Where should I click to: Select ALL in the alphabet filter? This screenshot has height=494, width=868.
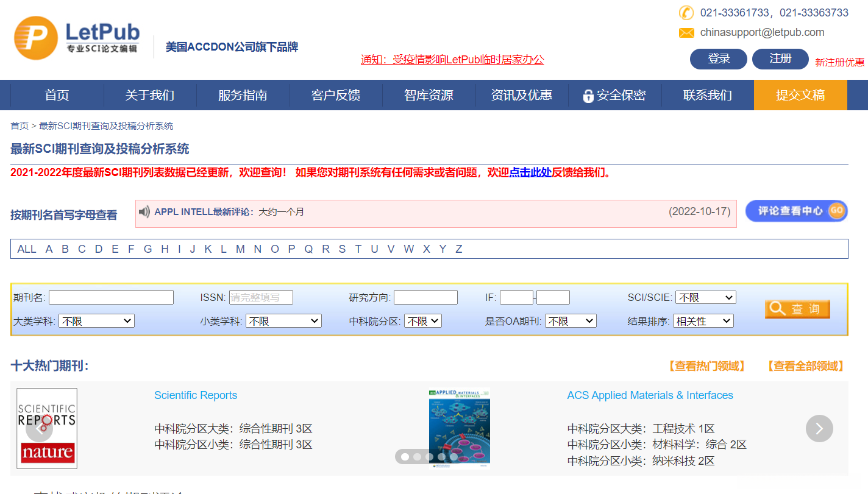click(x=27, y=249)
